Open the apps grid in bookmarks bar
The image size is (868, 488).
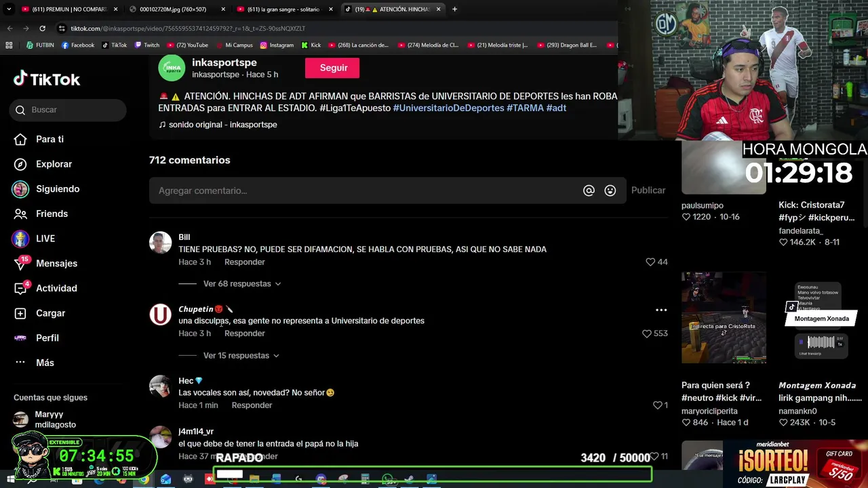tap(9, 45)
